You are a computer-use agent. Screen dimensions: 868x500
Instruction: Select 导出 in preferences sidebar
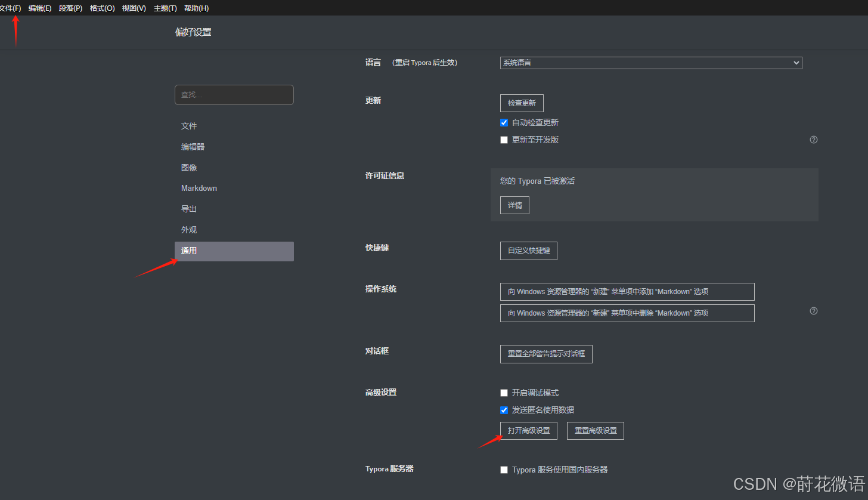234,209
